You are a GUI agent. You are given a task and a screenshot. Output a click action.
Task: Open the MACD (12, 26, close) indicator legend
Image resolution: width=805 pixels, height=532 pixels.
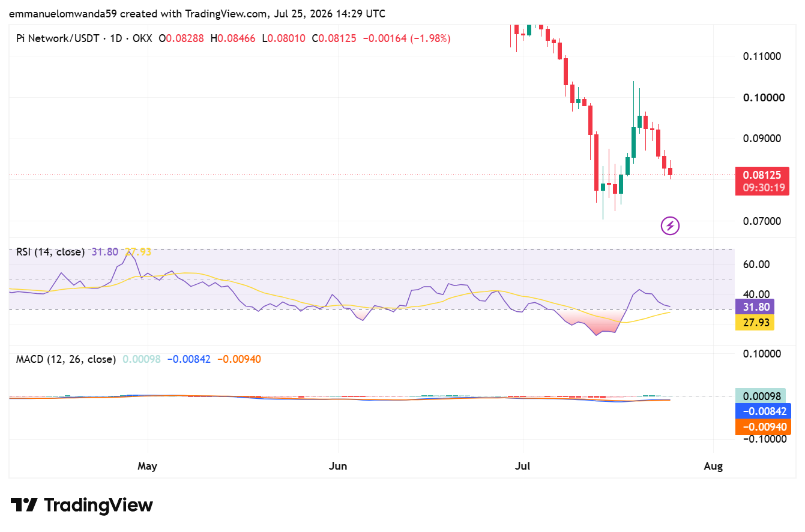(x=66, y=359)
